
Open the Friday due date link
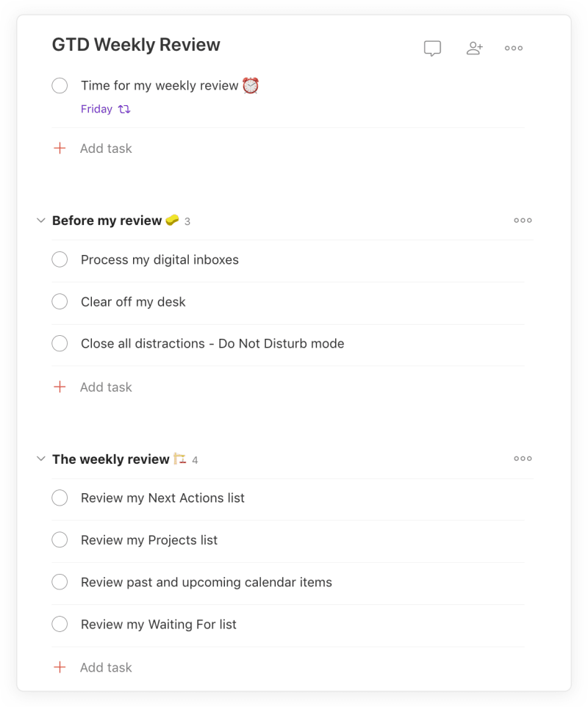coord(96,109)
